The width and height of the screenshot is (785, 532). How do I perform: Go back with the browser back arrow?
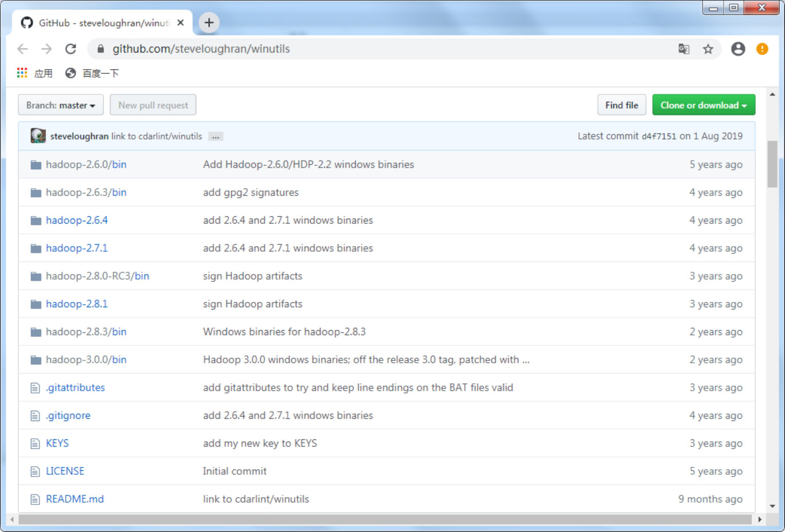[22, 49]
